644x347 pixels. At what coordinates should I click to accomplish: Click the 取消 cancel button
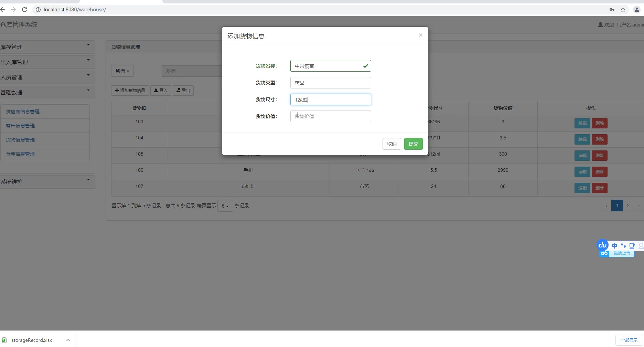[x=392, y=144]
